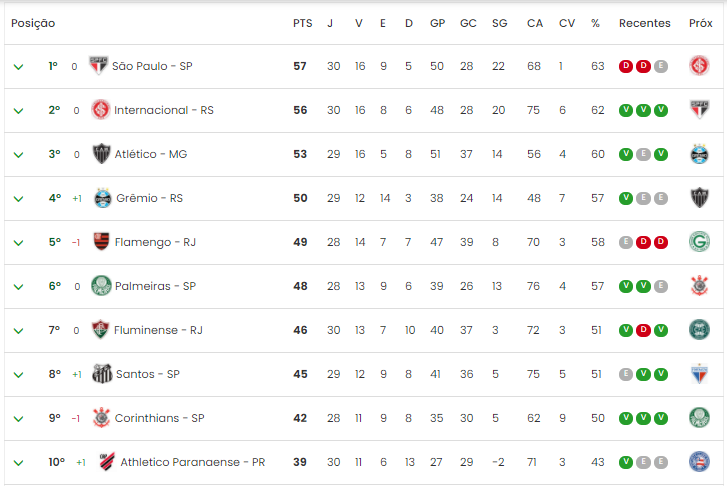The image size is (727, 486).
Task: Click Fluminense's red D recent result badge
Action: (x=643, y=330)
